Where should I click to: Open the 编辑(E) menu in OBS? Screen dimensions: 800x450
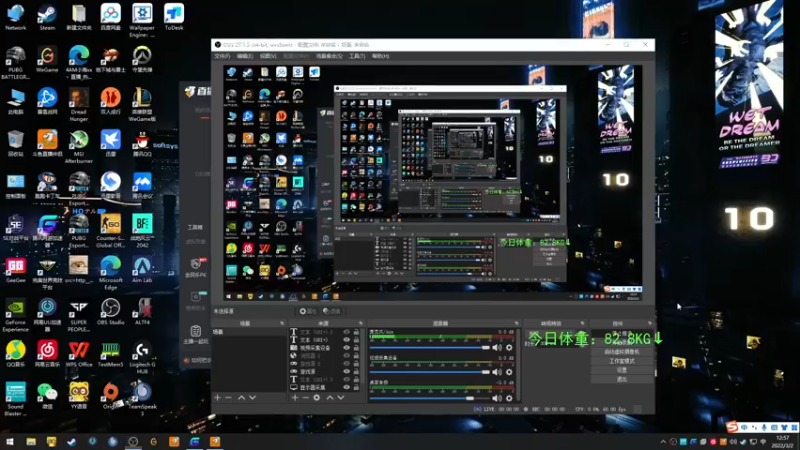(245, 56)
